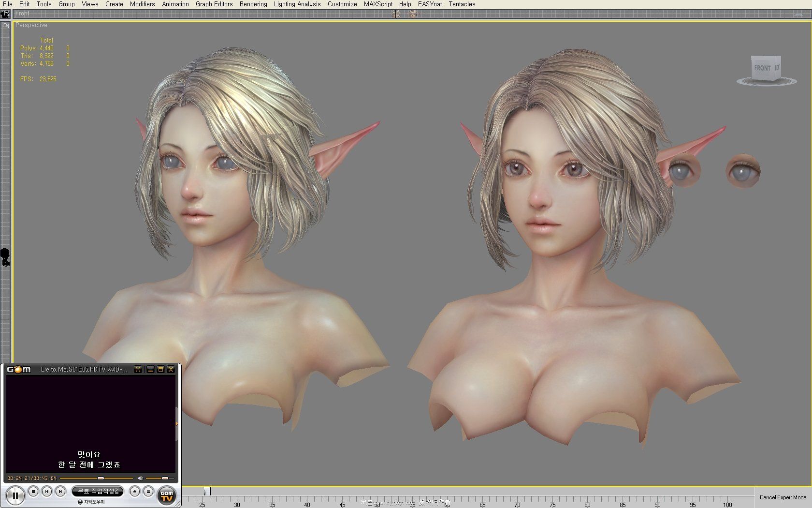Maximize the GOM Player window

[x=160, y=370]
